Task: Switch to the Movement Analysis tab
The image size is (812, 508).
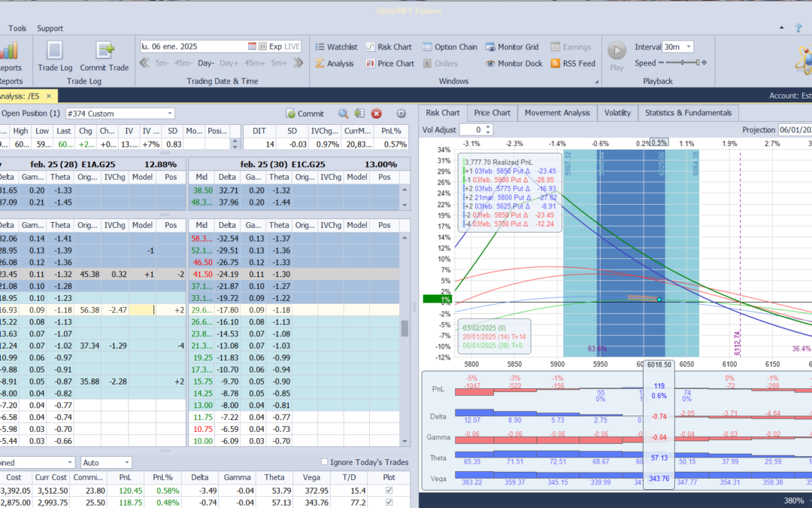Action: pyautogui.click(x=556, y=113)
